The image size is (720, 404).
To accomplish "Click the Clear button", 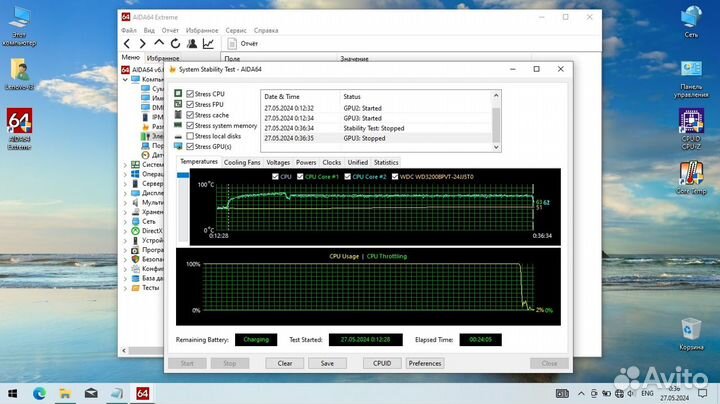I will point(285,363).
